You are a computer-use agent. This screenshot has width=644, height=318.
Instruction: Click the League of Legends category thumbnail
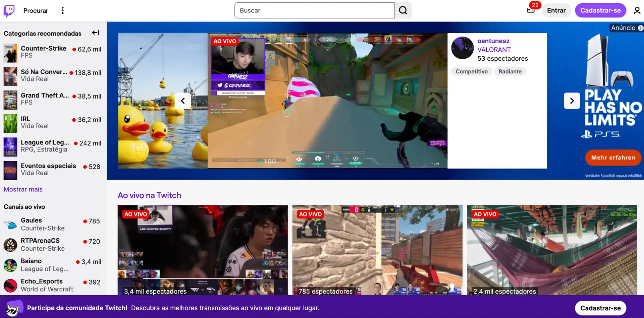click(10, 147)
